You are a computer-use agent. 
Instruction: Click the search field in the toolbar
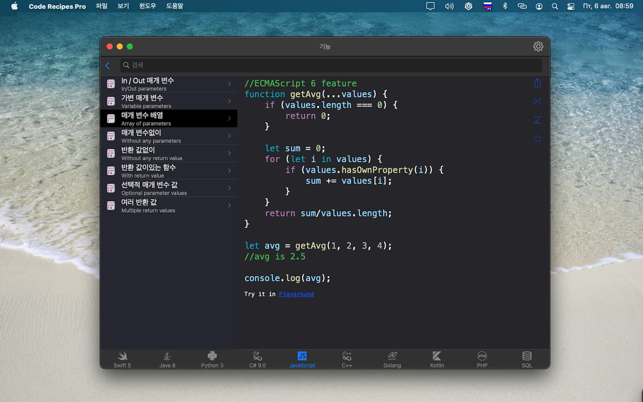click(x=331, y=65)
